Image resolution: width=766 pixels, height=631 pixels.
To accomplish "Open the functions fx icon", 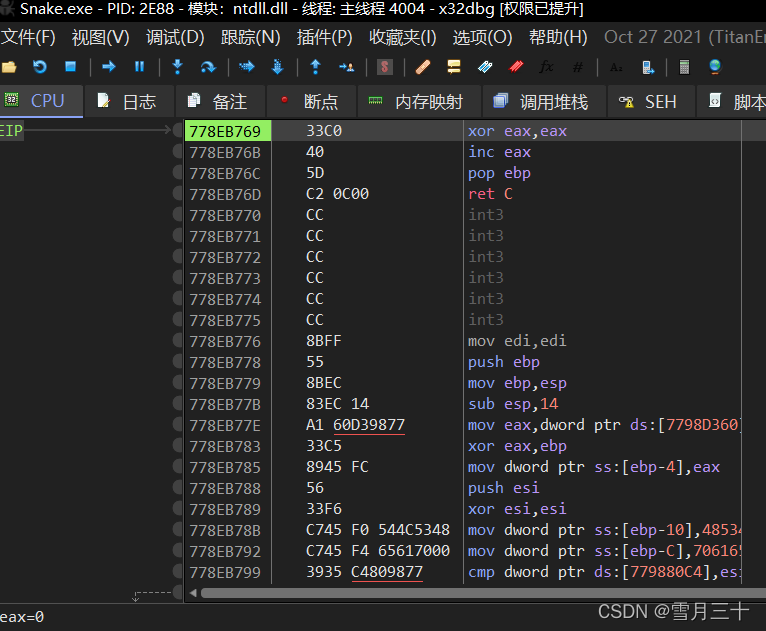I will (547, 67).
